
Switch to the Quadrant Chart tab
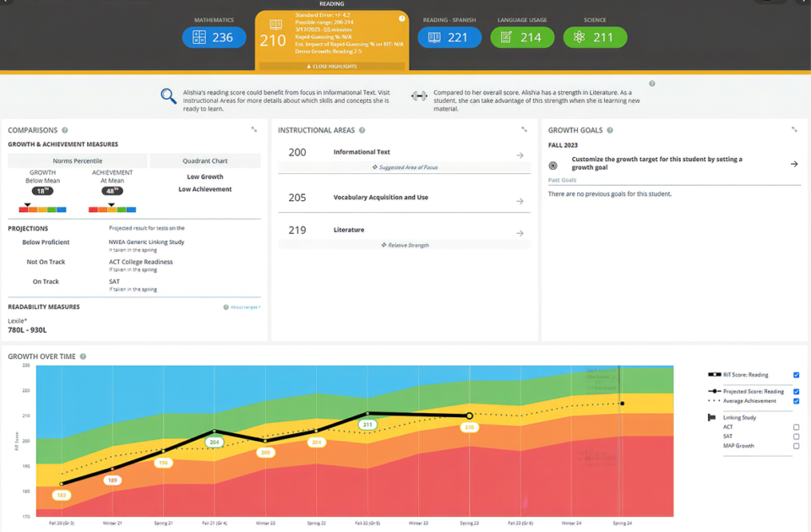pyautogui.click(x=204, y=160)
